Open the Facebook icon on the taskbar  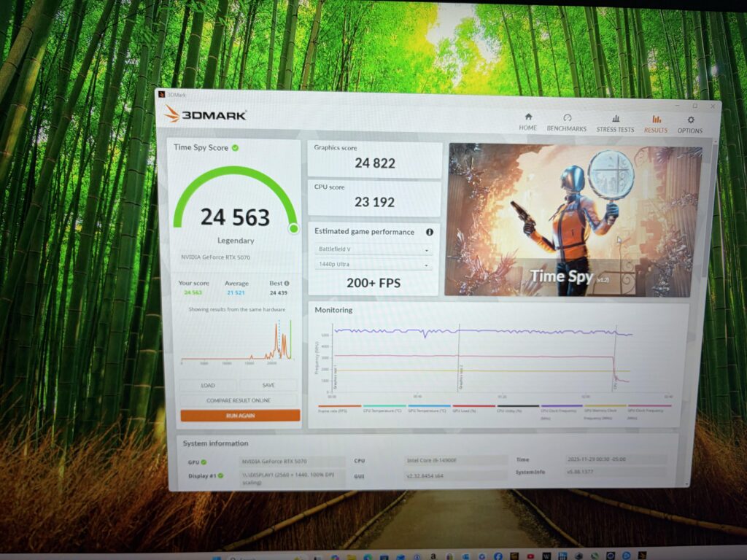click(498, 556)
